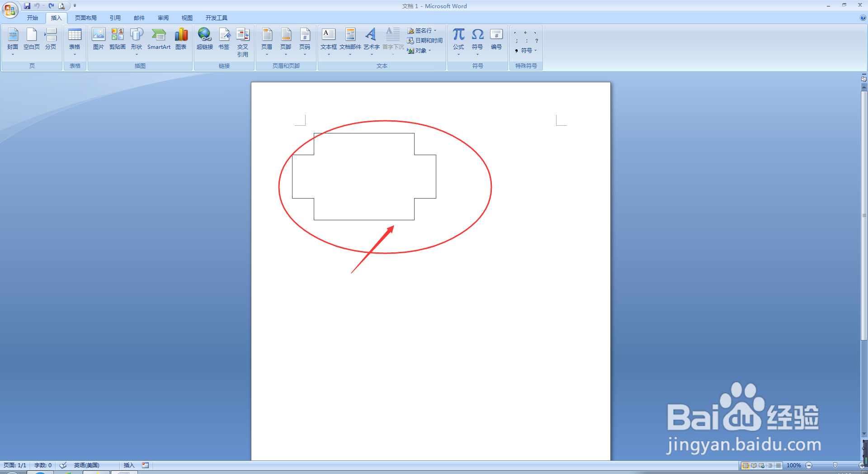The width and height of the screenshot is (868, 474).
Task: Open the 审阅 ribbon tab
Action: (x=163, y=18)
